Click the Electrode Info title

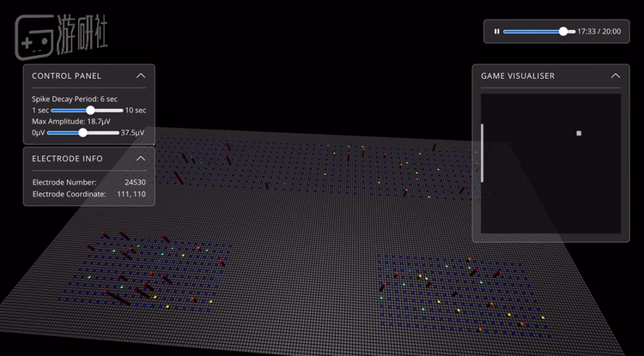(x=67, y=159)
